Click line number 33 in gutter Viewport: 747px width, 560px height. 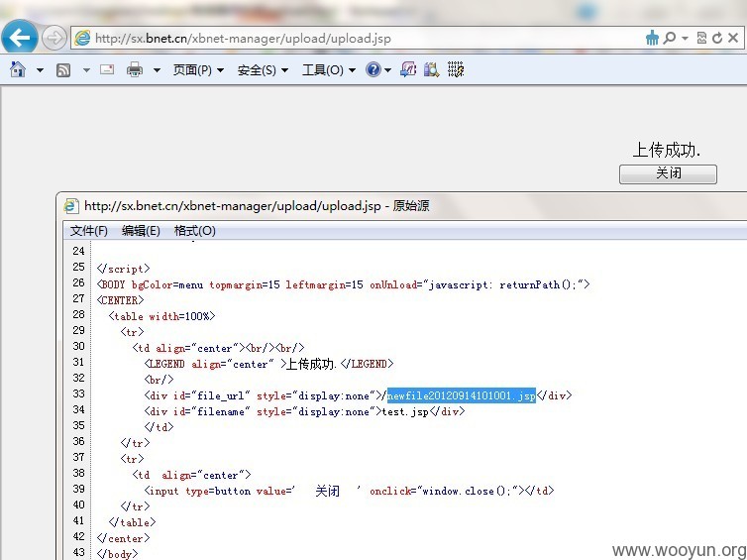tap(78, 393)
